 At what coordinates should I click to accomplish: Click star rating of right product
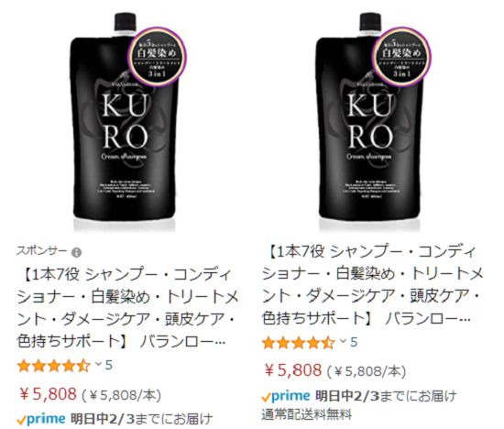click(299, 343)
